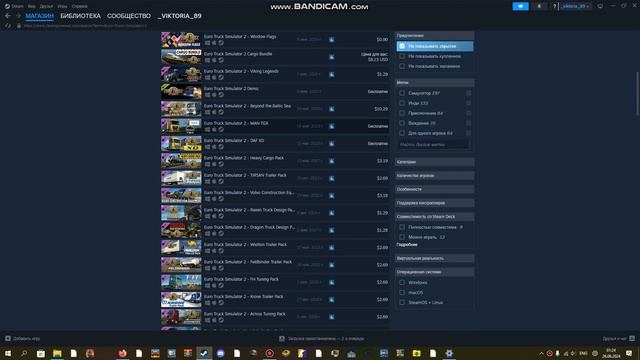
Task: Check the 'SteamOS + Linux' filter
Action: [x=402, y=302]
